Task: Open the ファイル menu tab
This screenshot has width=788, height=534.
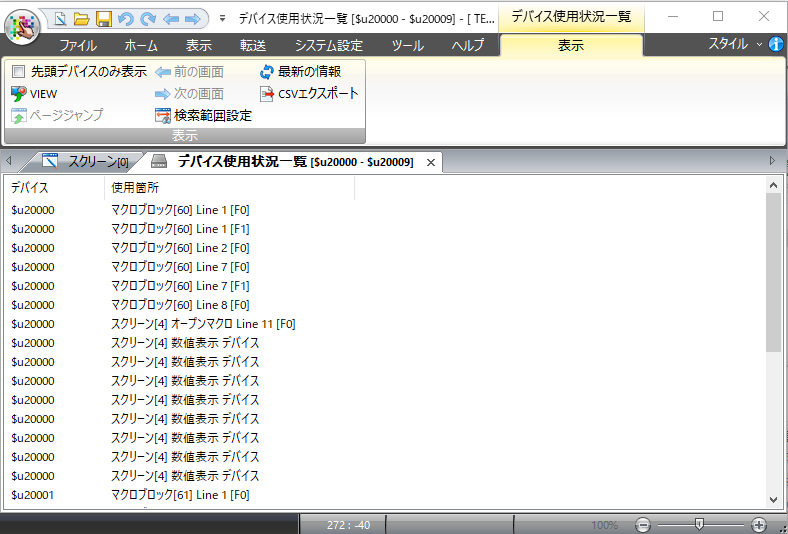Action: [x=78, y=46]
